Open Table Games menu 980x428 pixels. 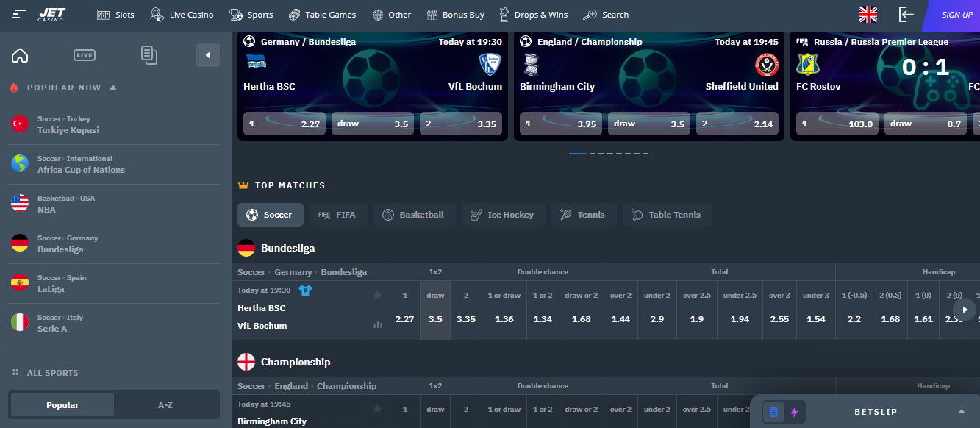point(322,15)
